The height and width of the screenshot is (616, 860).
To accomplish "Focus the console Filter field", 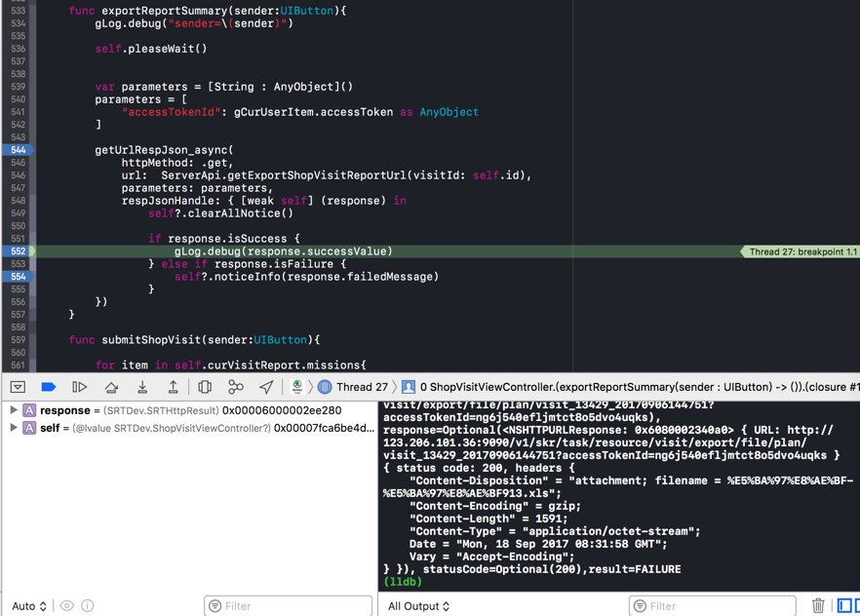I will tap(712, 606).
